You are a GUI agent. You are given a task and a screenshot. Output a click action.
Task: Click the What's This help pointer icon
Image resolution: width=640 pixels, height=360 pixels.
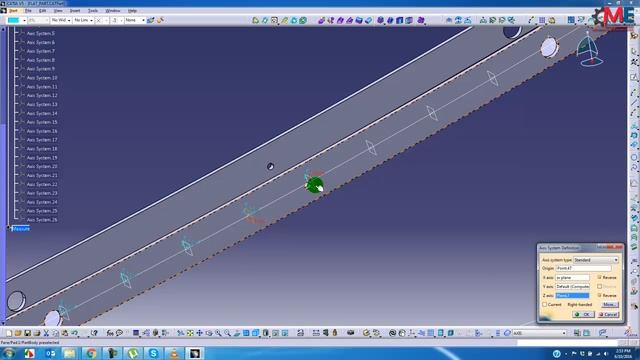pos(94,333)
